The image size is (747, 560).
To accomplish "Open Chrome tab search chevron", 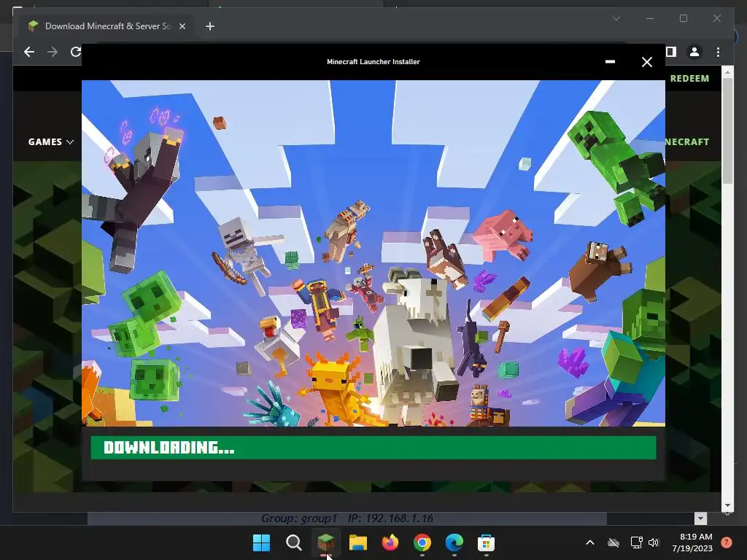I will tap(616, 18).
